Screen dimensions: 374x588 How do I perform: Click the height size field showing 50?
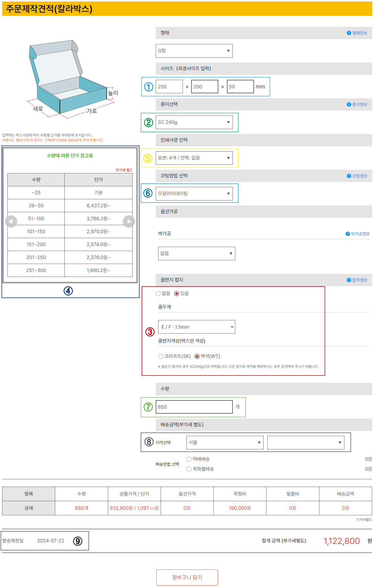click(240, 87)
